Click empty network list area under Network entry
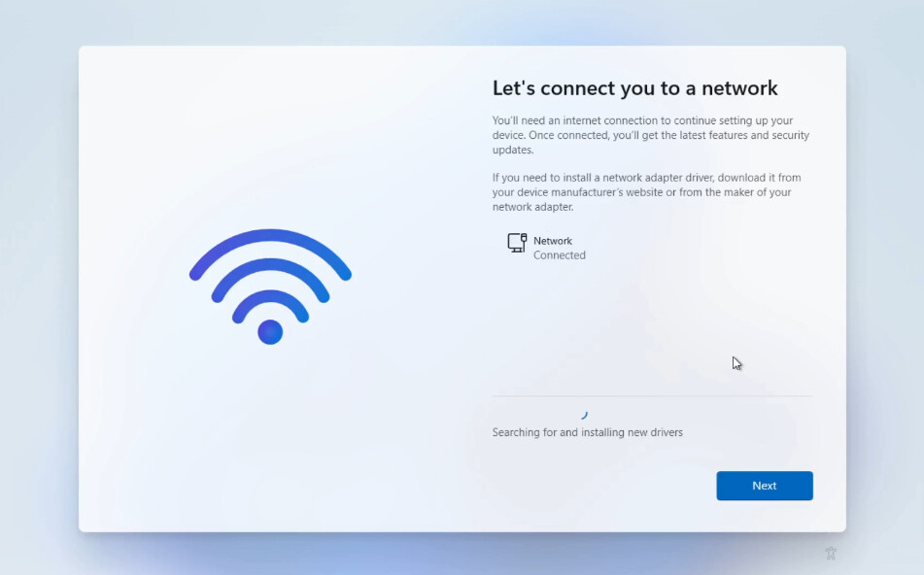924x575 pixels. [x=652, y=330]
